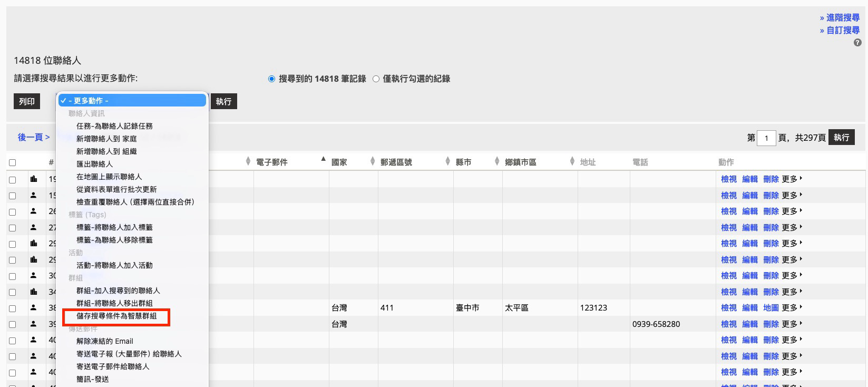Click the help question mark icon
This screenshot has width=868, height=387.
[857, 43]
